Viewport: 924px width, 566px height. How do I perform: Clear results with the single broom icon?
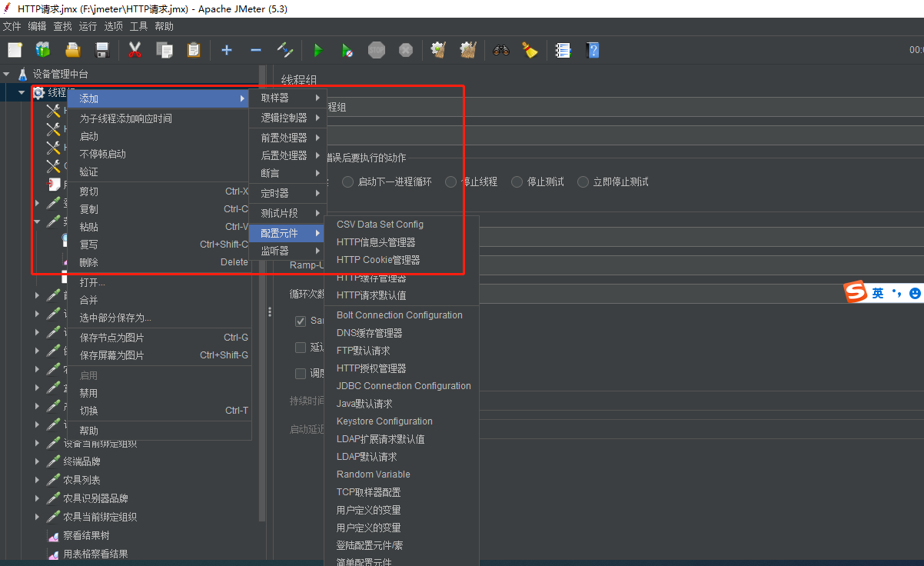tap(439, 50)
